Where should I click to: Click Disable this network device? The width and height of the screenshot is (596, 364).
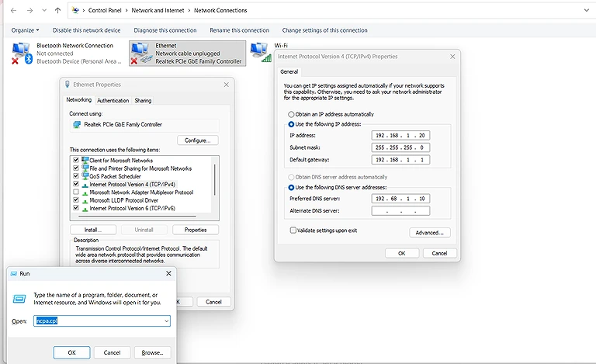coord(86,30)
